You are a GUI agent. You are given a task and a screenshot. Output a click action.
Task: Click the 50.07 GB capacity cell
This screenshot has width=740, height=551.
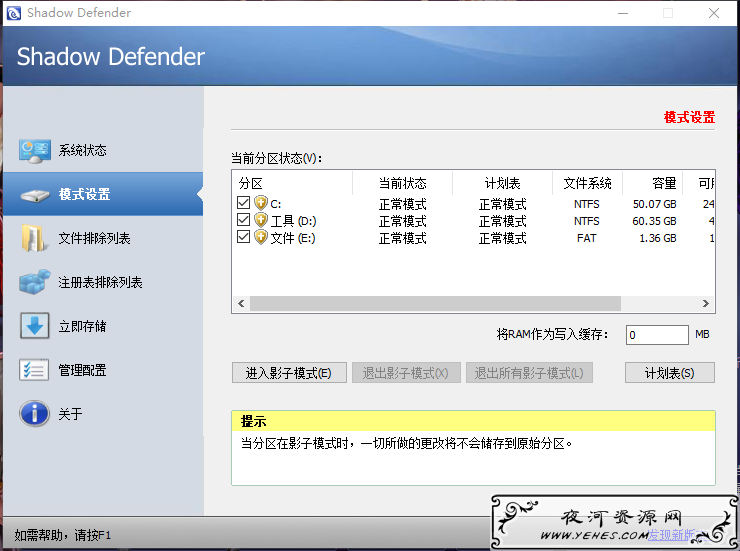click(655, 204)
